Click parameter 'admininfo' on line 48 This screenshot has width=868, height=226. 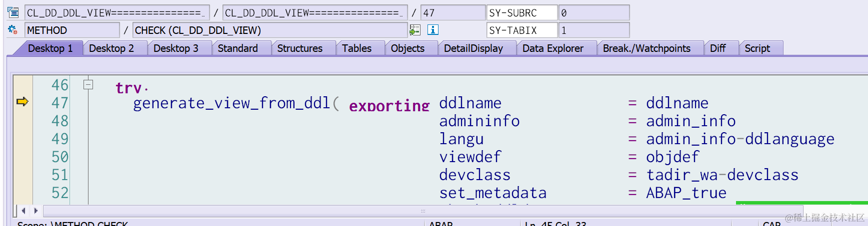(x=479, y=121)
